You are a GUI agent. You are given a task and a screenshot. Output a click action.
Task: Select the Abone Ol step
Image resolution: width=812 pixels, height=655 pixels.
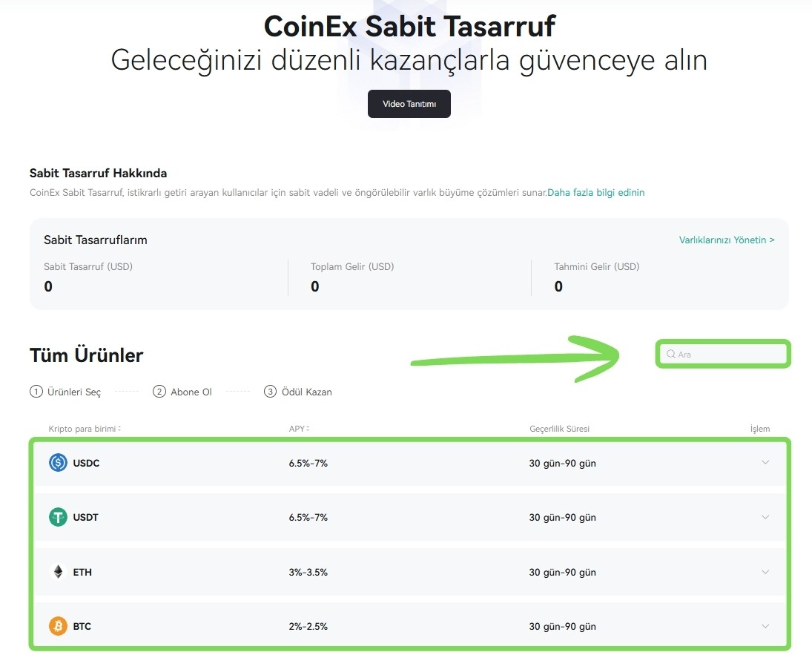pos(182,392)
